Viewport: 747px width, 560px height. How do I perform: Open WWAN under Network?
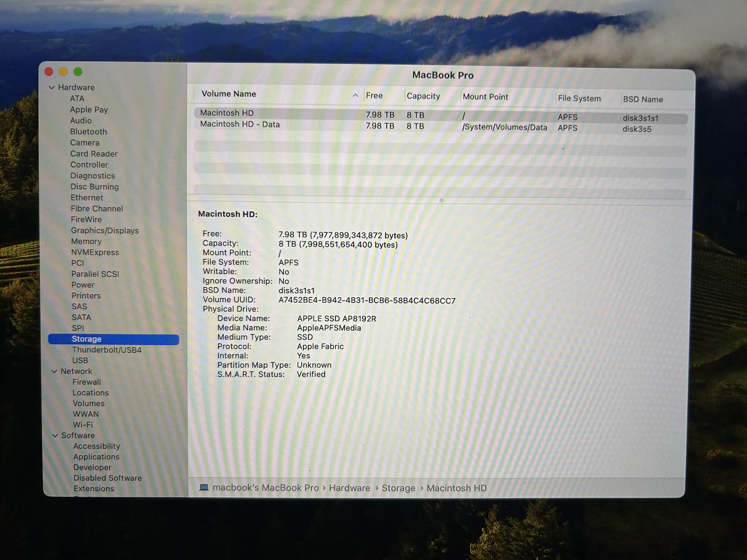[x=86, y=414]
